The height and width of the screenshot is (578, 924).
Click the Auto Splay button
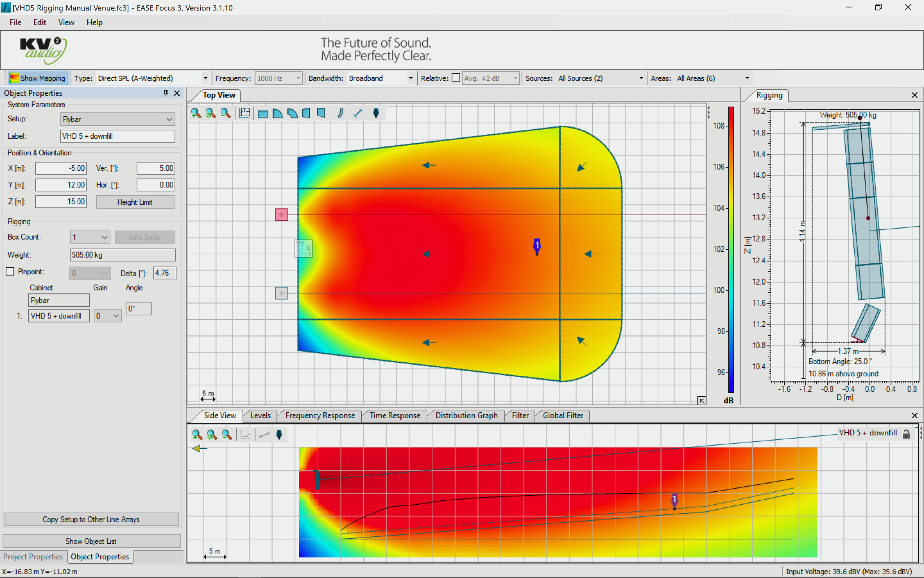tap(145, 237)
